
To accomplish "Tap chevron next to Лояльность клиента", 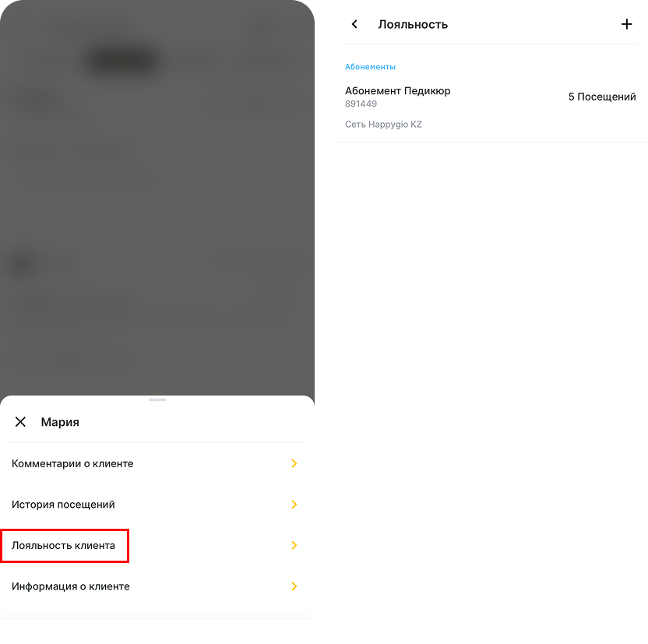I will (294, 545).
